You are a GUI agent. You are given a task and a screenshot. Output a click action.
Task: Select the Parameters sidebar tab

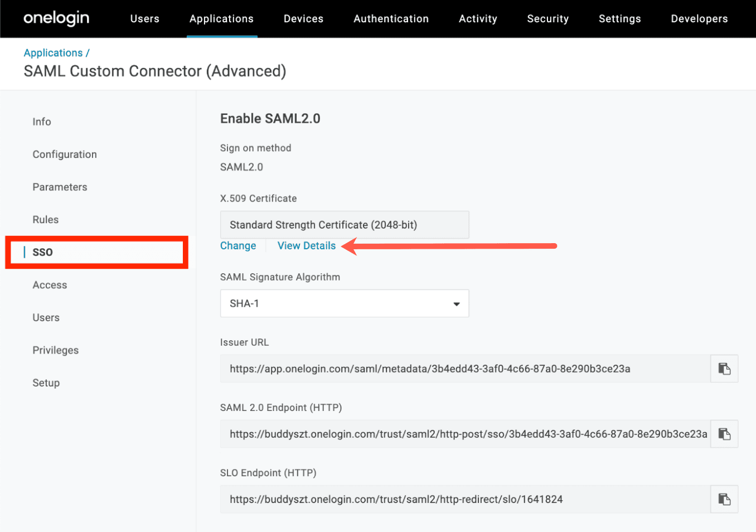(x=60, y=187)
